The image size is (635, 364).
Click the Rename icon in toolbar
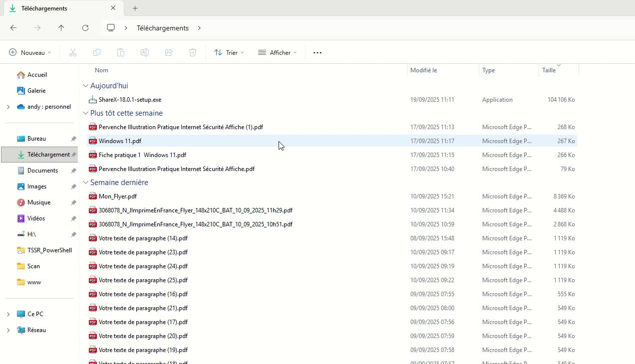tap(145, 52)
